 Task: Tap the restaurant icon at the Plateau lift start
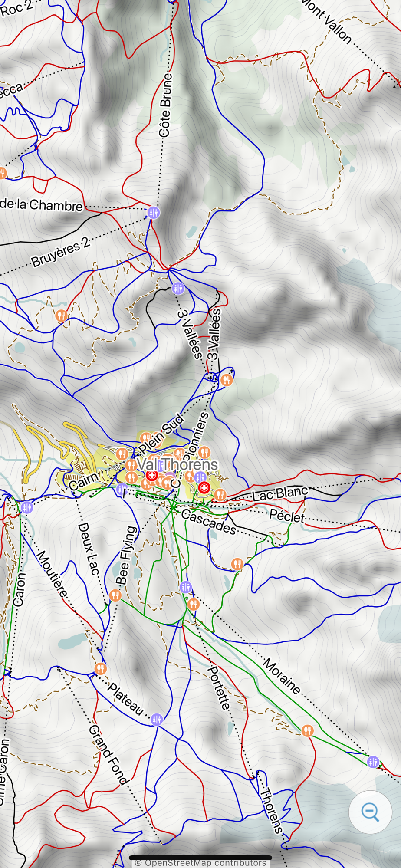pyautogui.click(x=101, y=668)
